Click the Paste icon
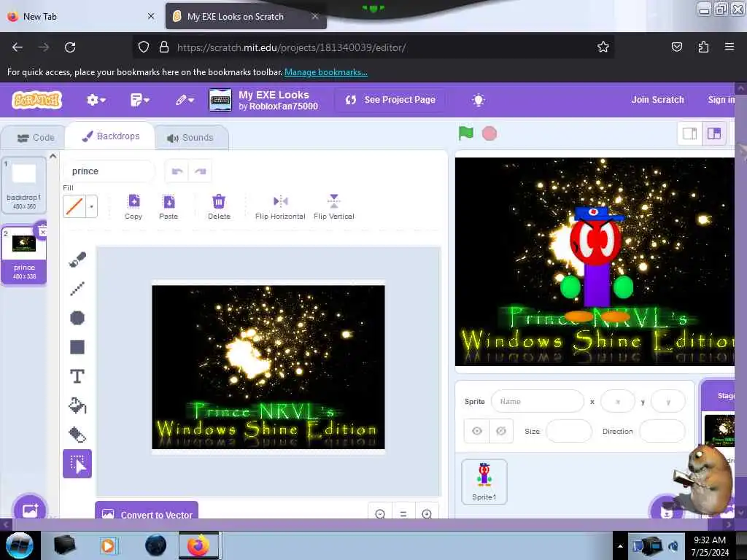 [x=169, y=201]
